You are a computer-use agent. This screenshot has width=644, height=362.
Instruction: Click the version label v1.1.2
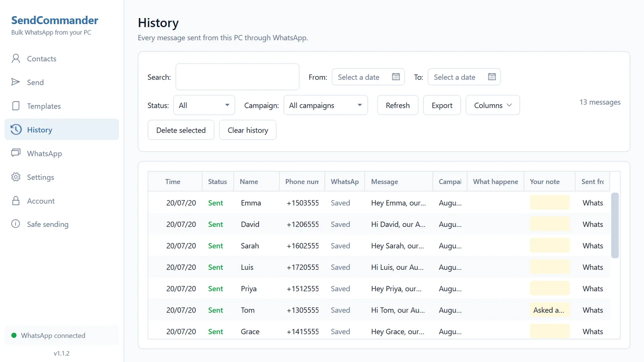pos(62,353)
